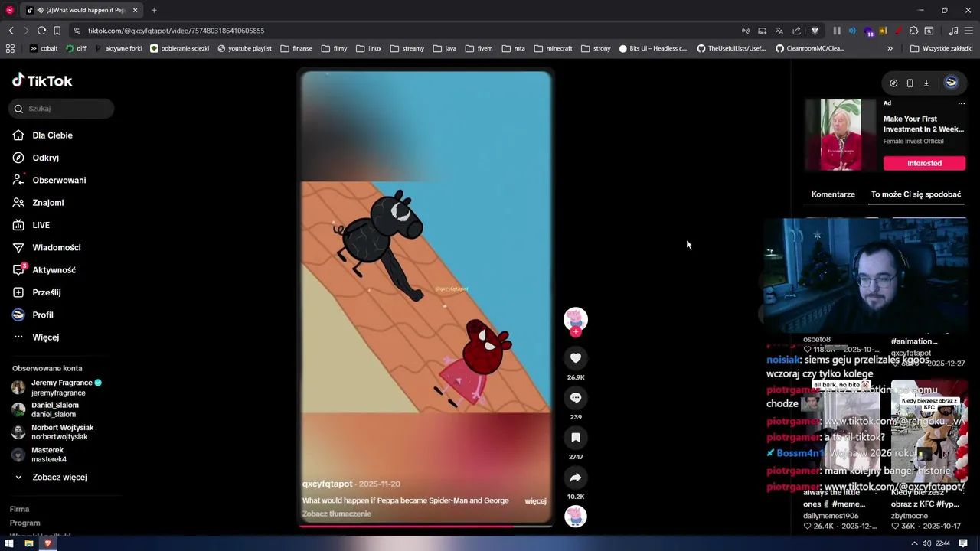Expand hidden bookmarks chevron

tap(890, 48)
